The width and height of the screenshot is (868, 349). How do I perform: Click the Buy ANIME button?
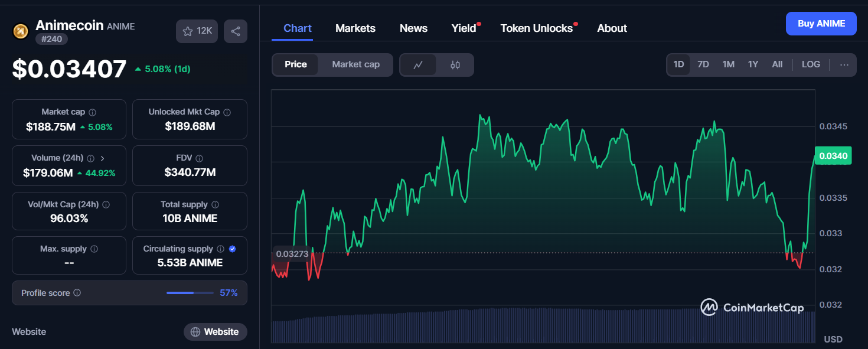coord(821,24)
